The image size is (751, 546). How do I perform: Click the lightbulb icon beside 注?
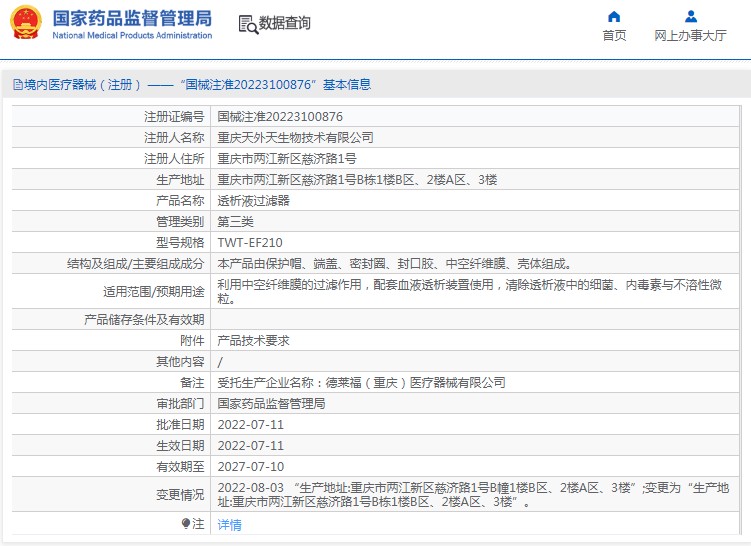coord(186,523)
